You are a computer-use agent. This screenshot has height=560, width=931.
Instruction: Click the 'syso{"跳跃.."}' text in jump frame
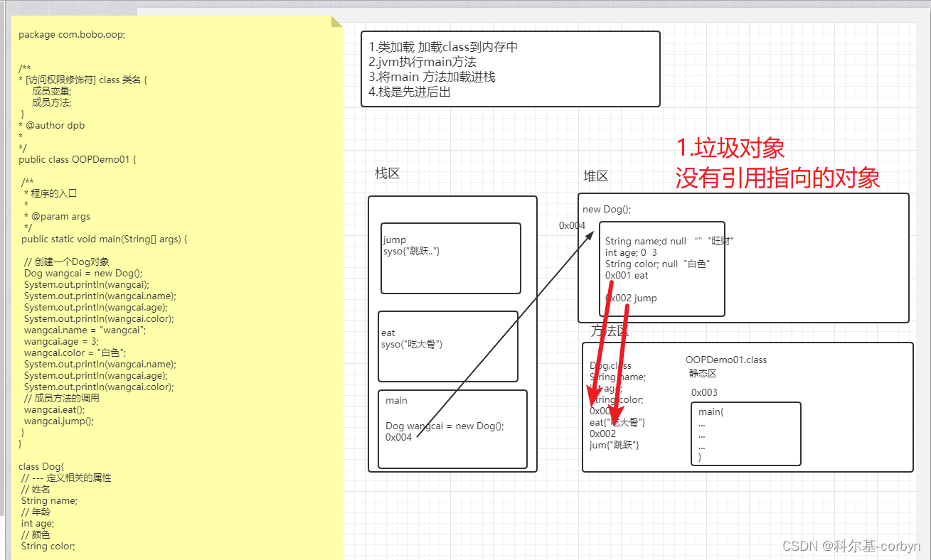(x=411, y=251)
